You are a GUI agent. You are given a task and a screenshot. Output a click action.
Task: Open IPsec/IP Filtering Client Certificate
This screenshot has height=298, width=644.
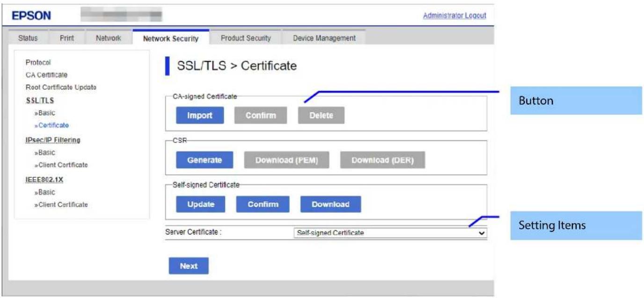61,165
